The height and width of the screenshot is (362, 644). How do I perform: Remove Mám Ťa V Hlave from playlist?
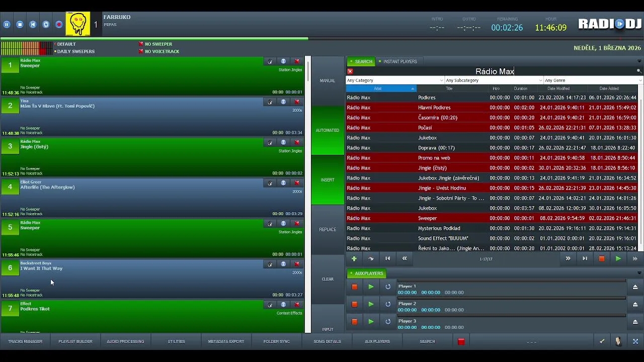coord(297,102)
